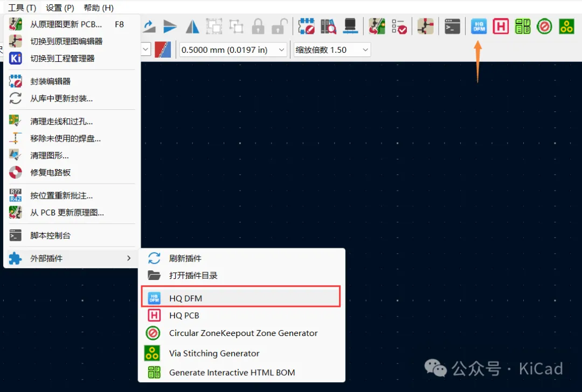Click the mirror/flip horizontally toolbar icon
582x392 pixels.
tap(192, 26)
